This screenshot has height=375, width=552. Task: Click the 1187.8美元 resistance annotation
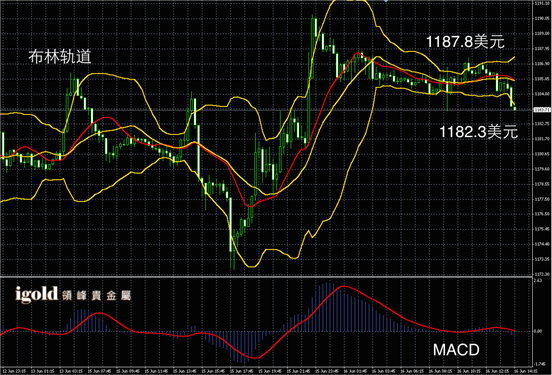pyautogui.click(x=465, y=42)
